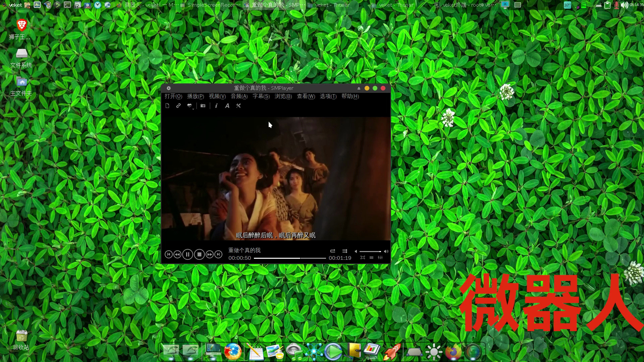This screenshot has width=644, height=362.
Task: Open 文件系统 desktop icon
Action: (x=21, y=58)
